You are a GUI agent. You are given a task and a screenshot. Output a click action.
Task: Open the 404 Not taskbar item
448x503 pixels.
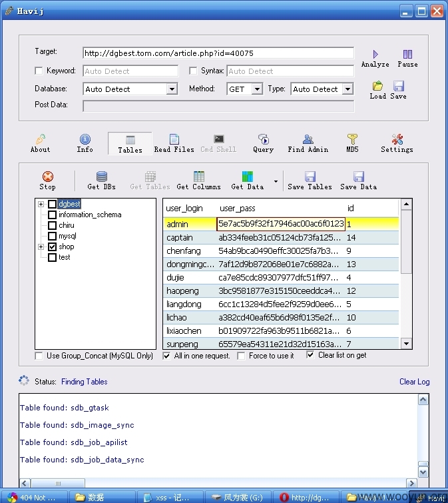point(34,497)
